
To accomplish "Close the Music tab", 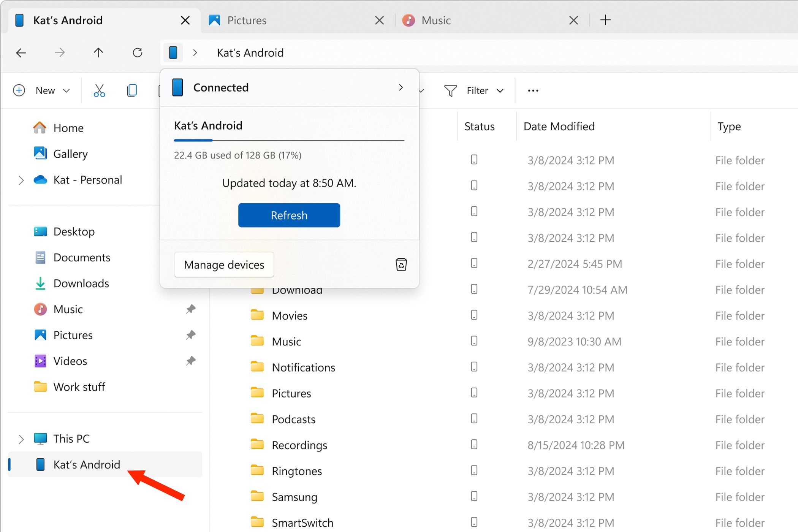I will (x=573, y=20).
